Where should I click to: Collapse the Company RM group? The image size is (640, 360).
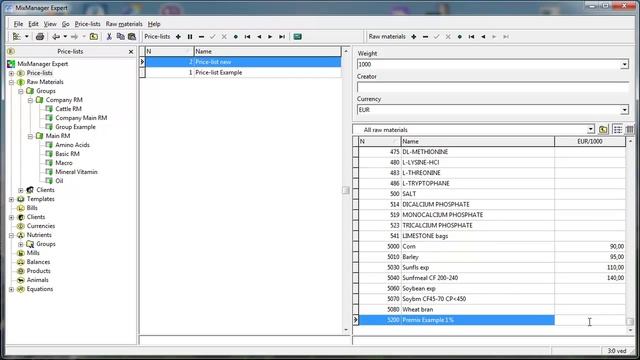click(30, 100)
